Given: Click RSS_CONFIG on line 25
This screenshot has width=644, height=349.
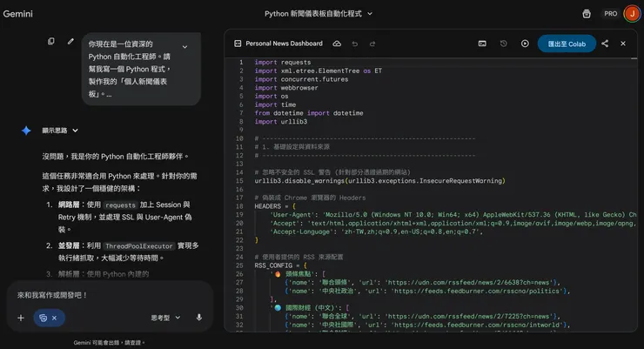Looking at the screenshot, I should coord(280,265).
